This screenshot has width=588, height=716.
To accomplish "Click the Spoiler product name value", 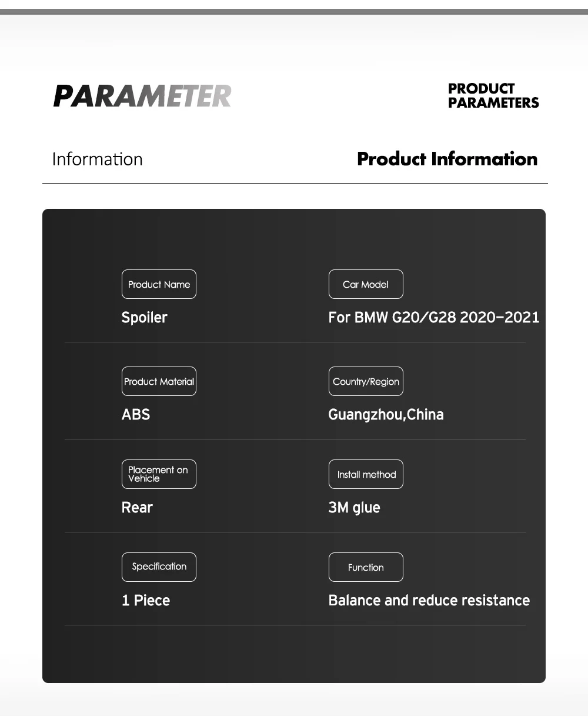I will [x=144, y=318].
